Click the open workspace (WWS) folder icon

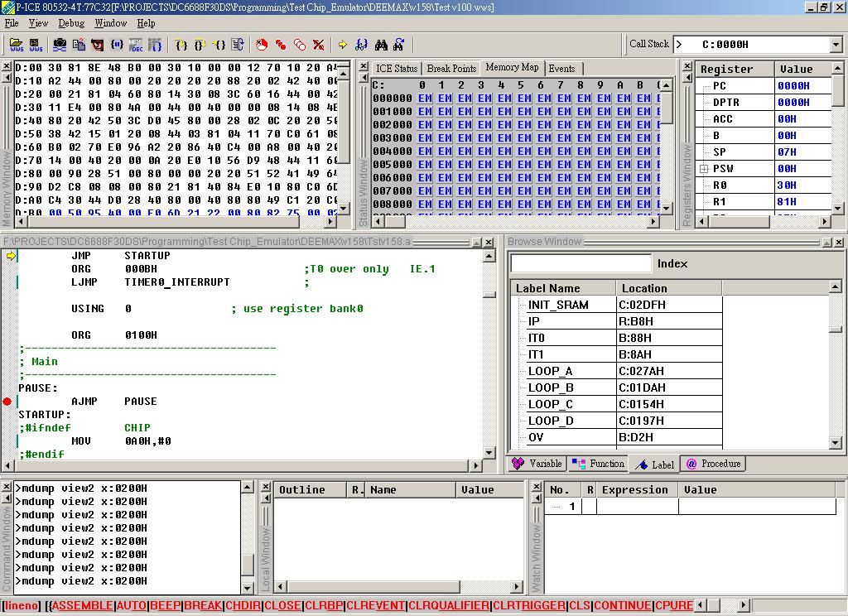pos(17,45)
